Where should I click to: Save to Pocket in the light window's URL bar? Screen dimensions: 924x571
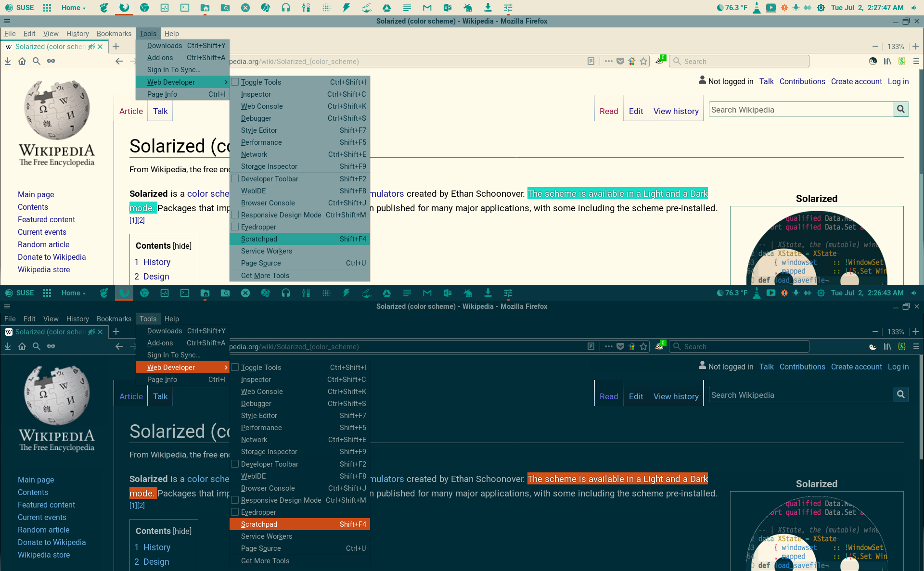[620, 61]
